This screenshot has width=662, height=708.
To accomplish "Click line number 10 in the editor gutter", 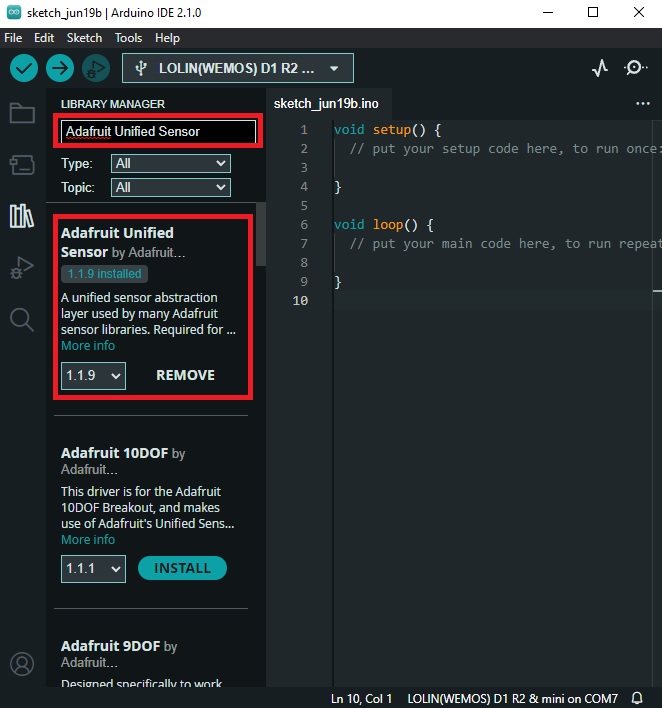I will coord(300,300).
